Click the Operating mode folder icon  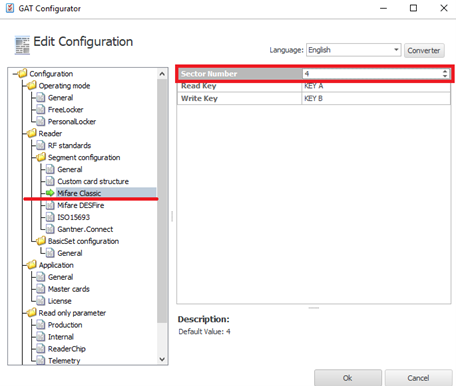coord(32,85)
